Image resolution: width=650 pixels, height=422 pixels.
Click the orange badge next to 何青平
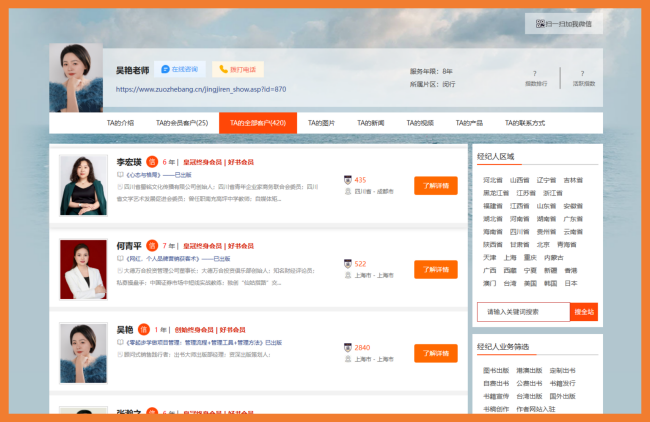pyautogui.click(x=153, y=245)
